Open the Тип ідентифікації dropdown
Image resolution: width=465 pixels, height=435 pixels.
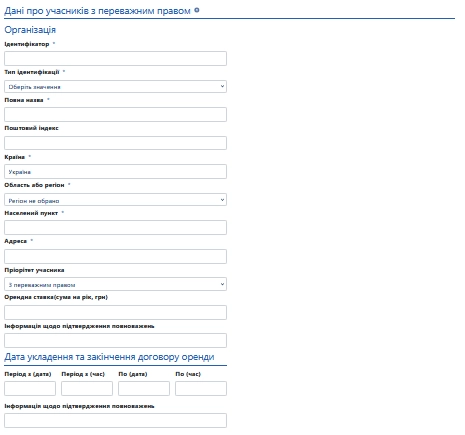point(115,87)
